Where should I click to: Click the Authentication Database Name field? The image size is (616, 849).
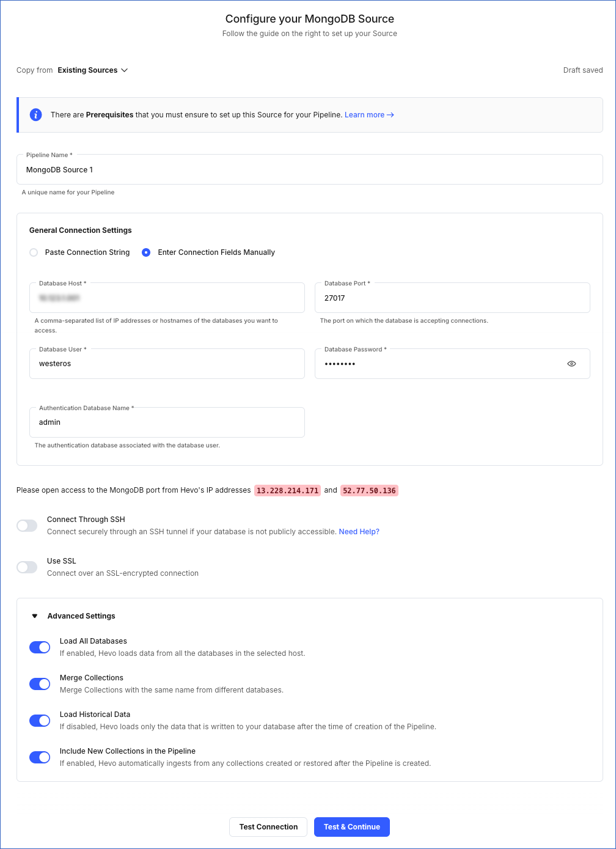tap(167, 422)
